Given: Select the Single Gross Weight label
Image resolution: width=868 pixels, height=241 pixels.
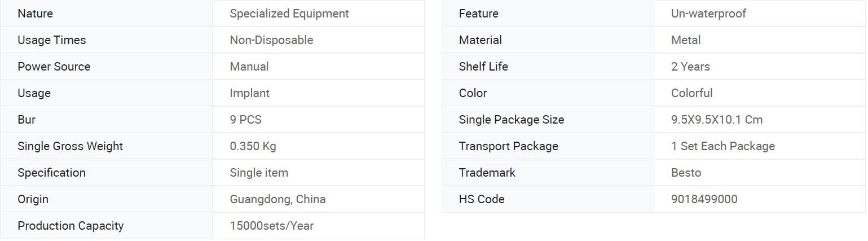Looking at the screenshot, I should point(71,146).
